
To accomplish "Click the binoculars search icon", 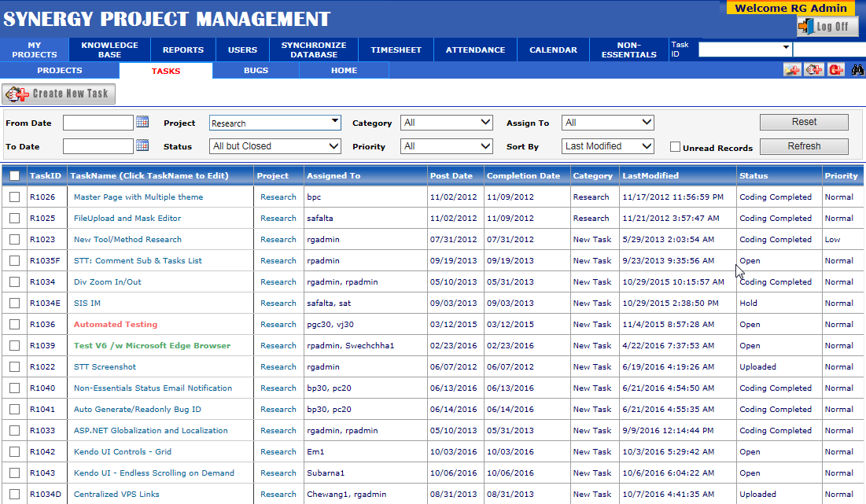I will [857, 69].
